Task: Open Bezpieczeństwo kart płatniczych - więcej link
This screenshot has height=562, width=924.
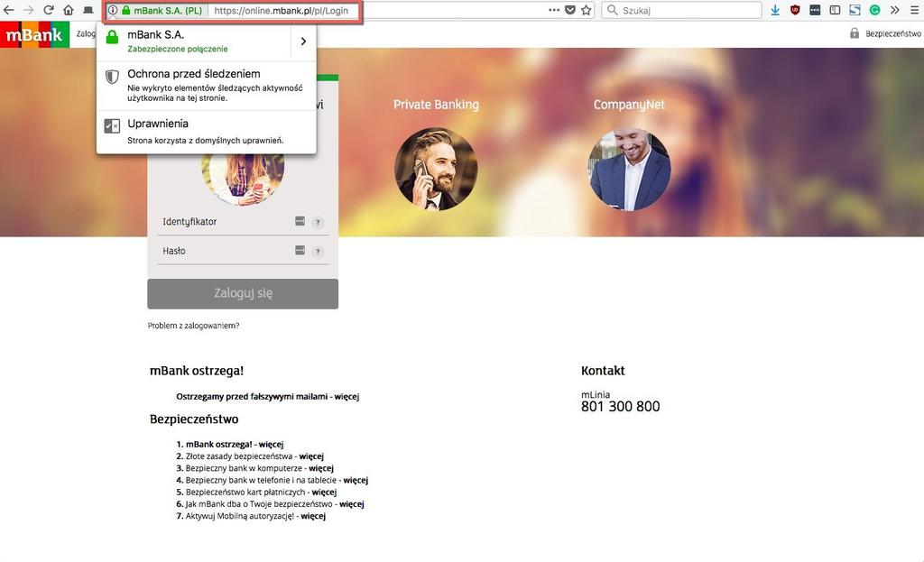Action: (261, 492)
